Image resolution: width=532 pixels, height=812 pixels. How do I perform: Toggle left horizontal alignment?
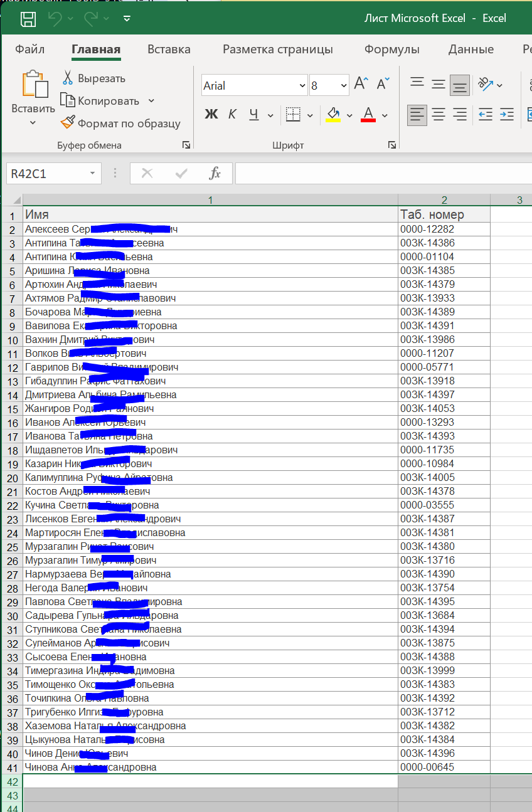(417, 114)
